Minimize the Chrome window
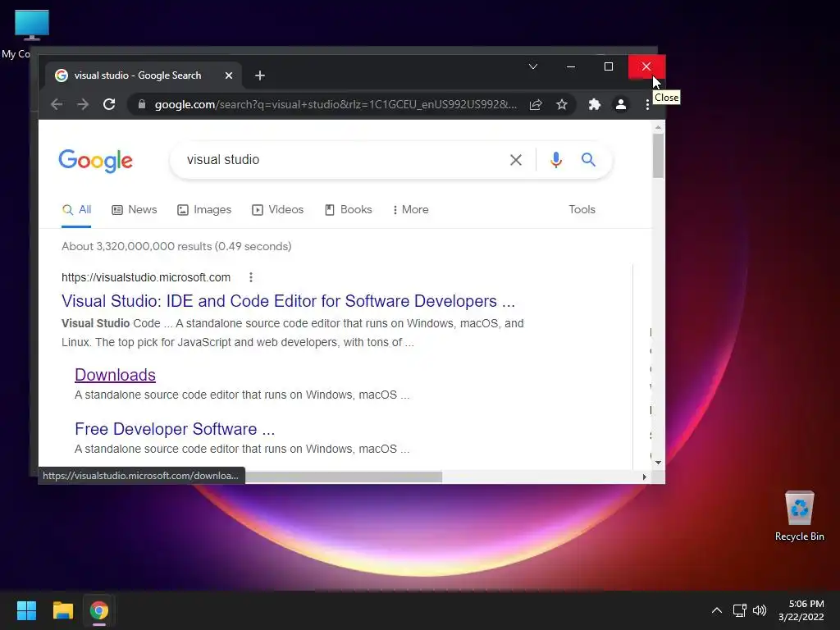Image resolution: width=840 pixels, height=630 pixels. (x=571, y=66)
